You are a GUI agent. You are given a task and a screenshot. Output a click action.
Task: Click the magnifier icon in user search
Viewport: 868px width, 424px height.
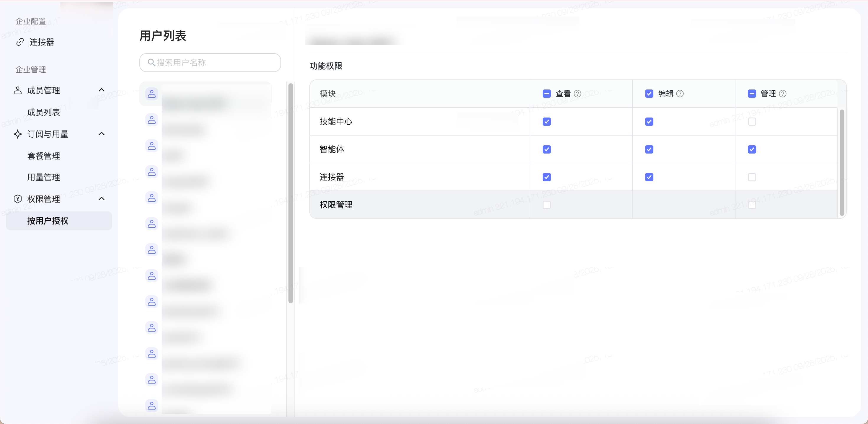[151, 62]
